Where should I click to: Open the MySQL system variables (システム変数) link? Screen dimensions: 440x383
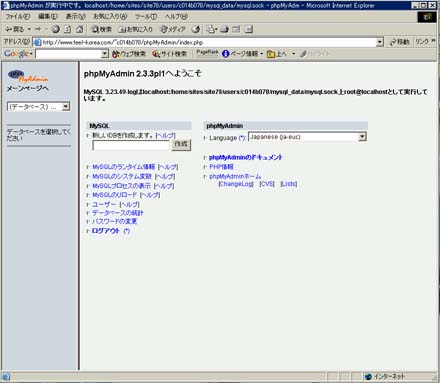click(x=122, y=176)
